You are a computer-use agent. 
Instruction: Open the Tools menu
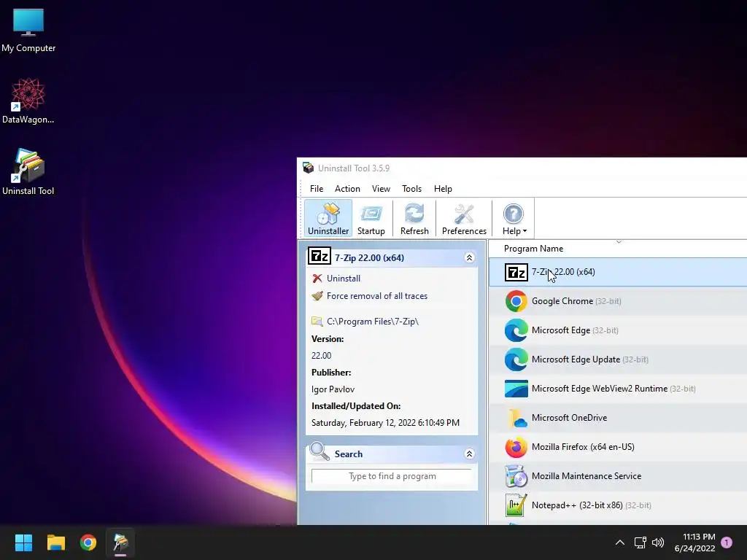(411, 189)
